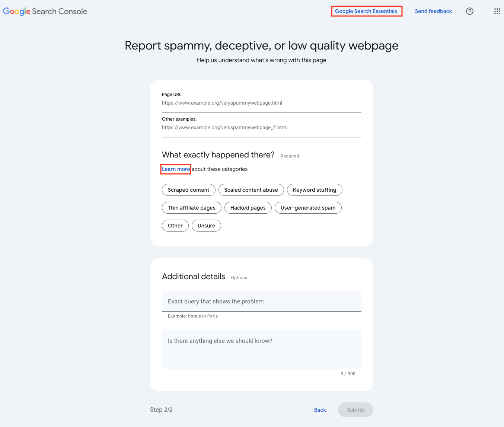Click the Google Search Console logo
The image size is (504, 427).
click(45, 11)
